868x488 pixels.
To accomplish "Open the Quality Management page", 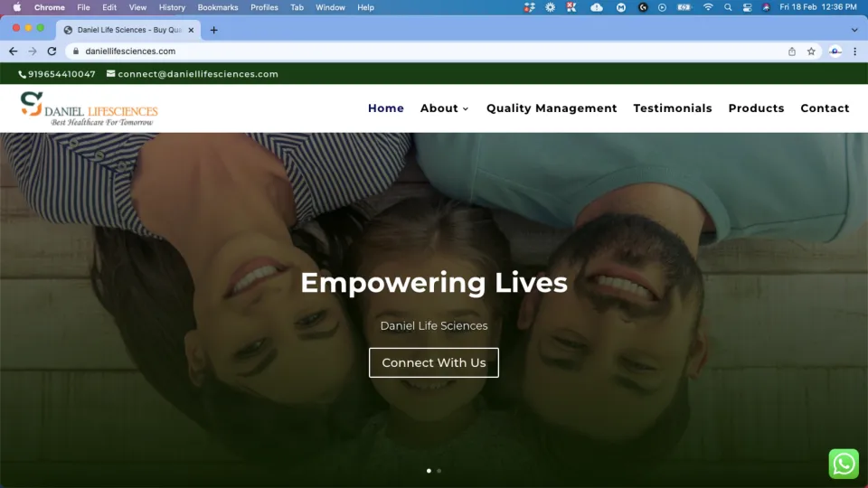I will pos(552,108).
